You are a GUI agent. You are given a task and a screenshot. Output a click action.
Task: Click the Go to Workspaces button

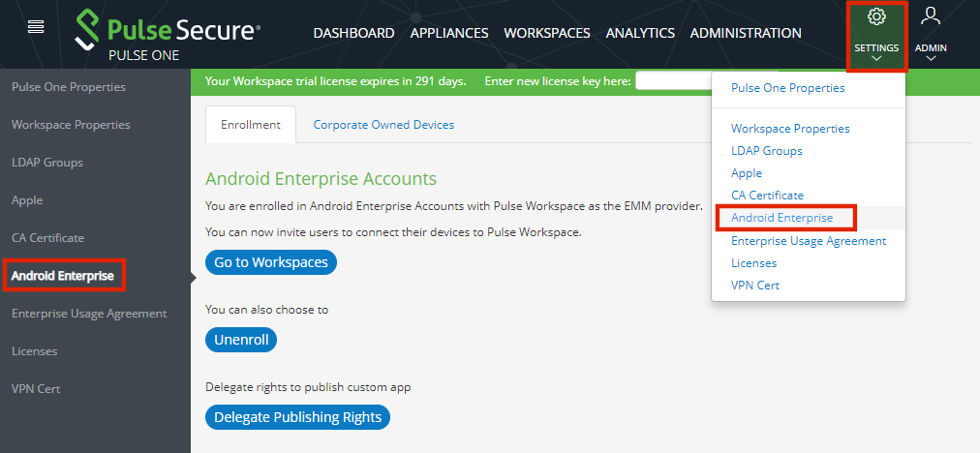pos(271,262)
